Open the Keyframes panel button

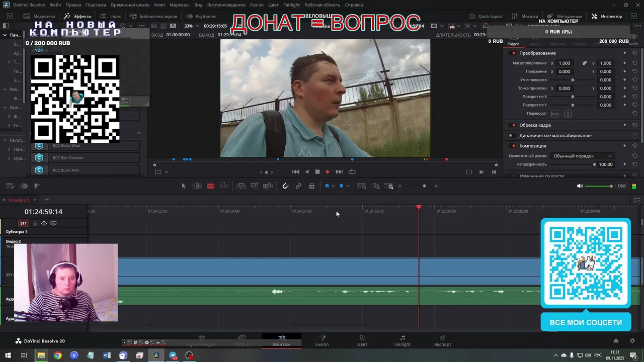click(201, 17)
